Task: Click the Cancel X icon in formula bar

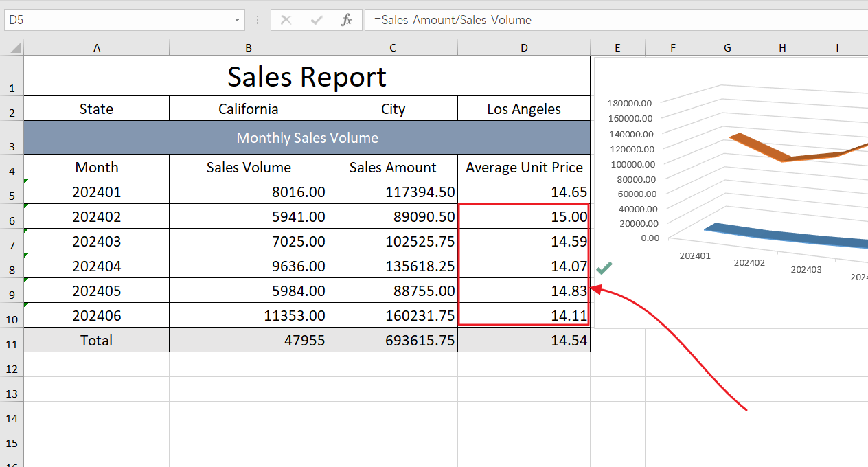Action: pos(286,20)
